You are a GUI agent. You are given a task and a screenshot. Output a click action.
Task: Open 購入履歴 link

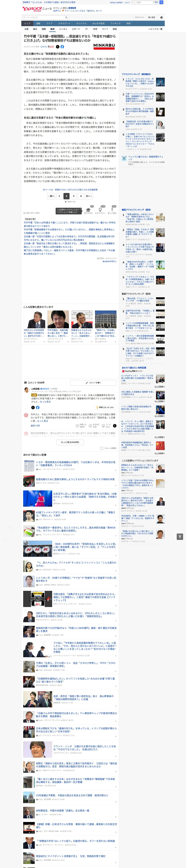pos(152,18)
